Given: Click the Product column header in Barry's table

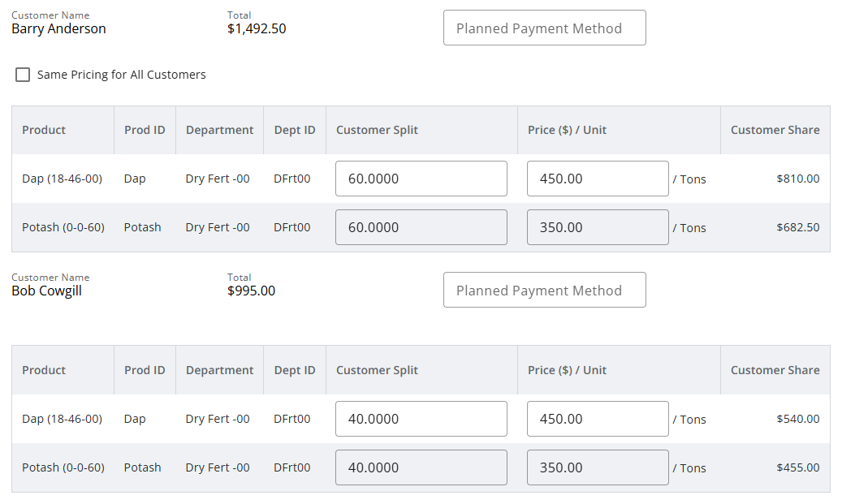Looking at the screenshot, I should click(x=44, y=130).
